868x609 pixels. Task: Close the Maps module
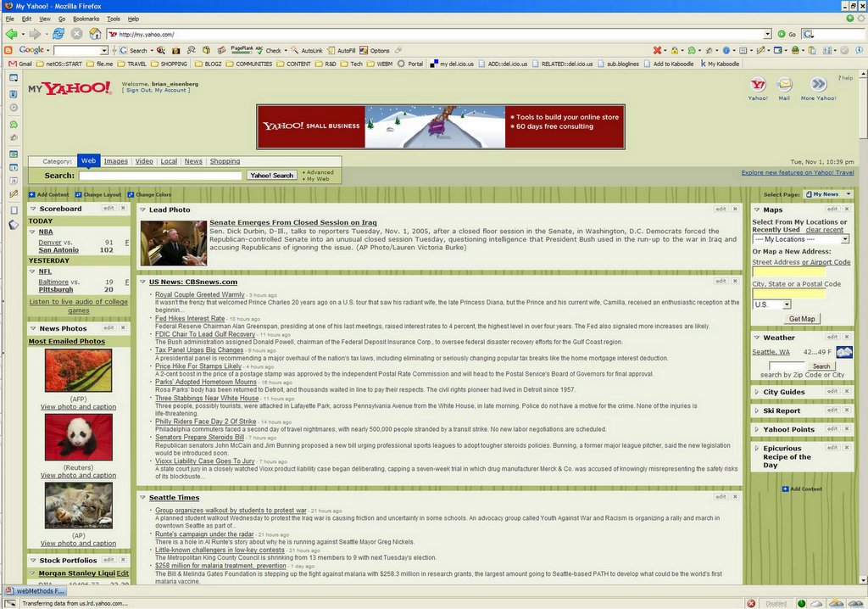pyautogui.click(x=847, y=209)
